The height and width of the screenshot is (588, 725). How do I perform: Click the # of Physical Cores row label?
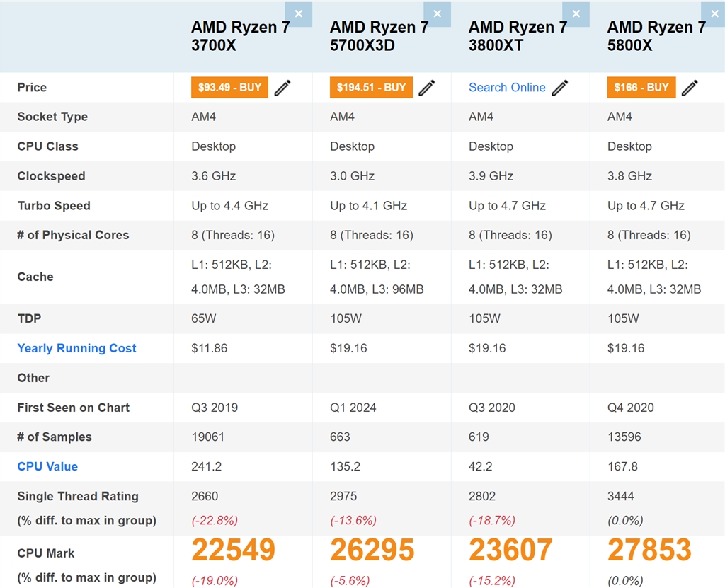tap(73, 236)
